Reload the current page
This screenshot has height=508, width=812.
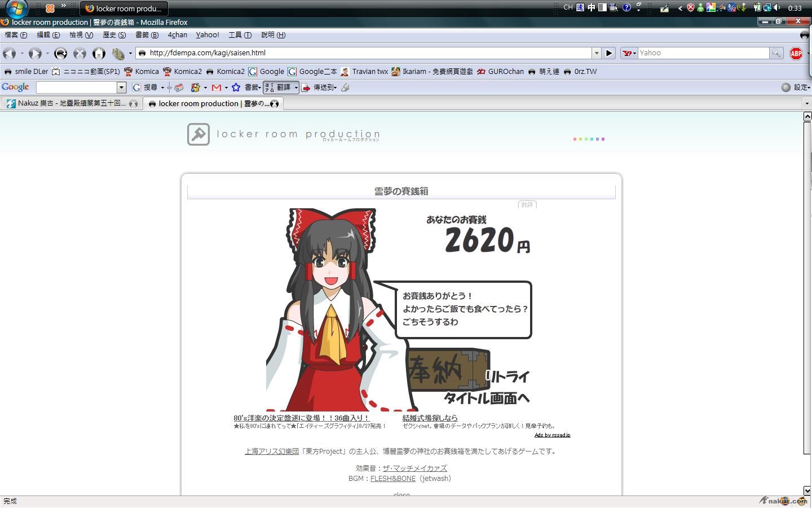[61, 53]
